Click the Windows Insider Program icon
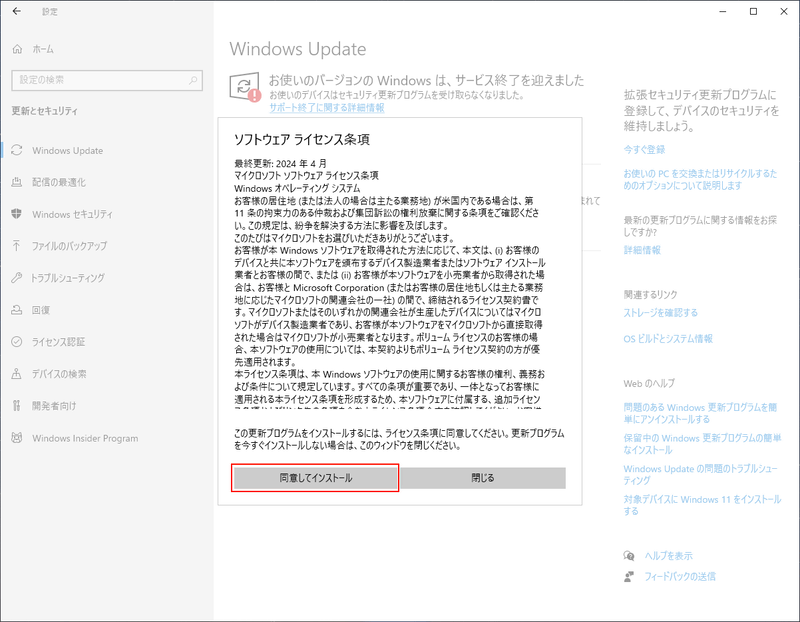This screenshot has height=622, width=800. coord(16,438)
